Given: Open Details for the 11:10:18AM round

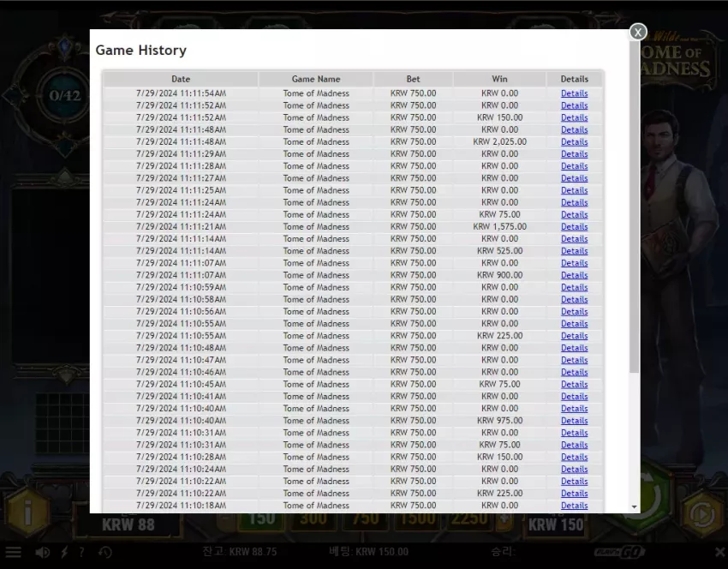Looking at the screenshot, I should click(575, 506).
